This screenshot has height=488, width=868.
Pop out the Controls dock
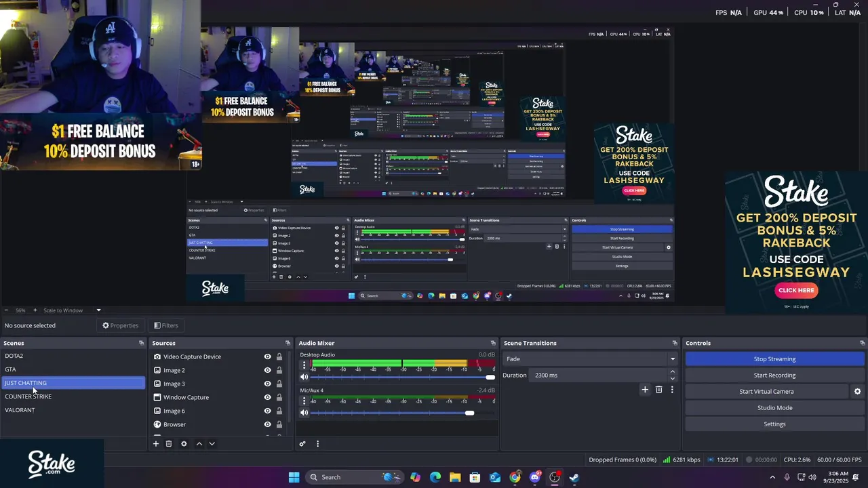[x=863, y=343]
